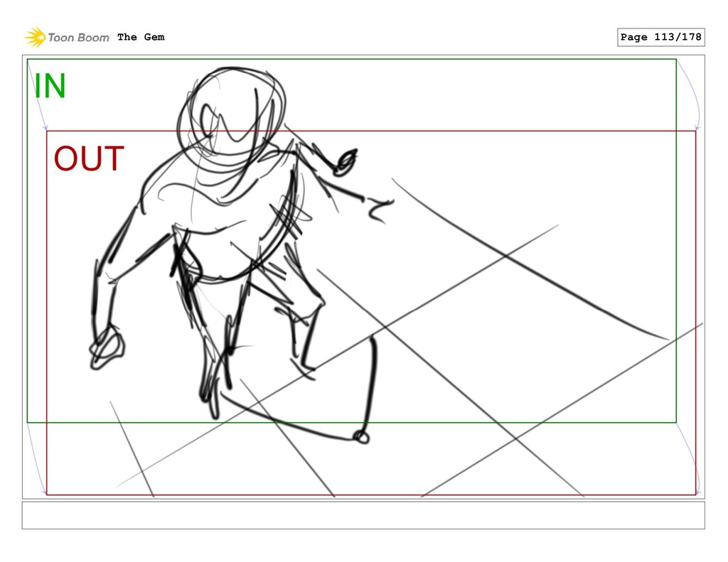
Task: Click the title text 'The Gem'
Action: click(x=141, y=37)
